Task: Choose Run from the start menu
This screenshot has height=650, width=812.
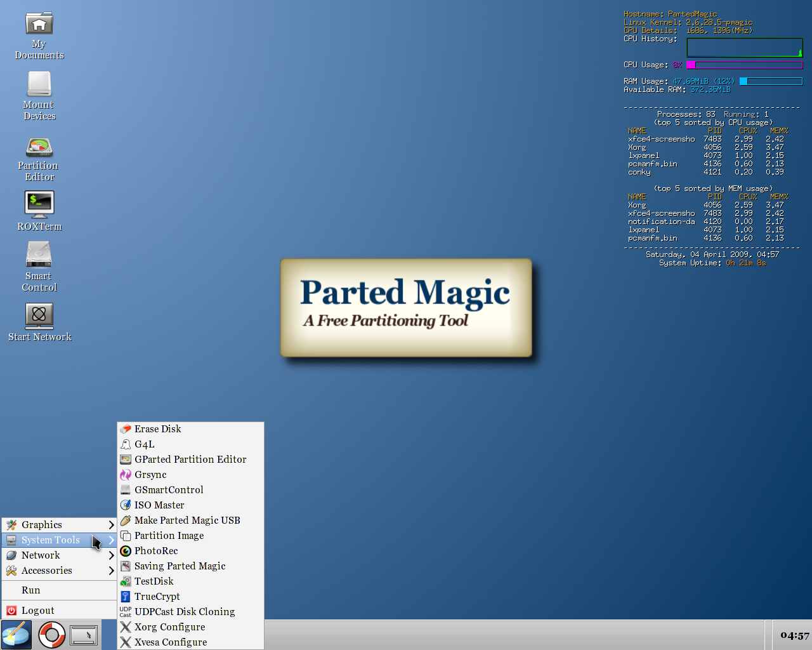Action: point(60,590)
